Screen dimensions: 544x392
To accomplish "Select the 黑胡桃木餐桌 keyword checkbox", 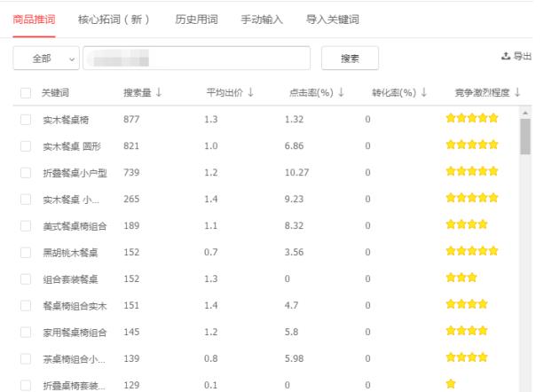I will pyautogui.click(x=25, y=253).
